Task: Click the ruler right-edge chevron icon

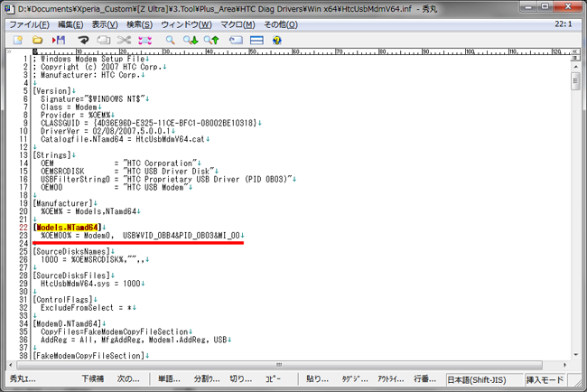Action: [x=574, y=51]
